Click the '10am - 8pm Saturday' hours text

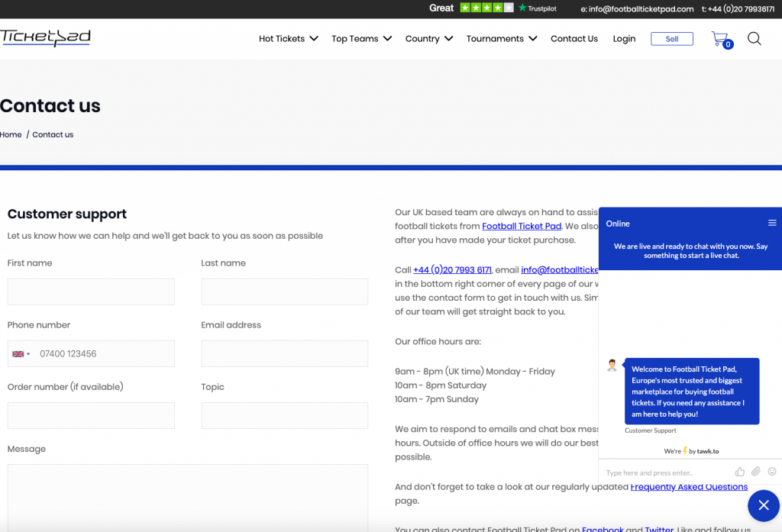pyautogui.click(x=441, y=385)
